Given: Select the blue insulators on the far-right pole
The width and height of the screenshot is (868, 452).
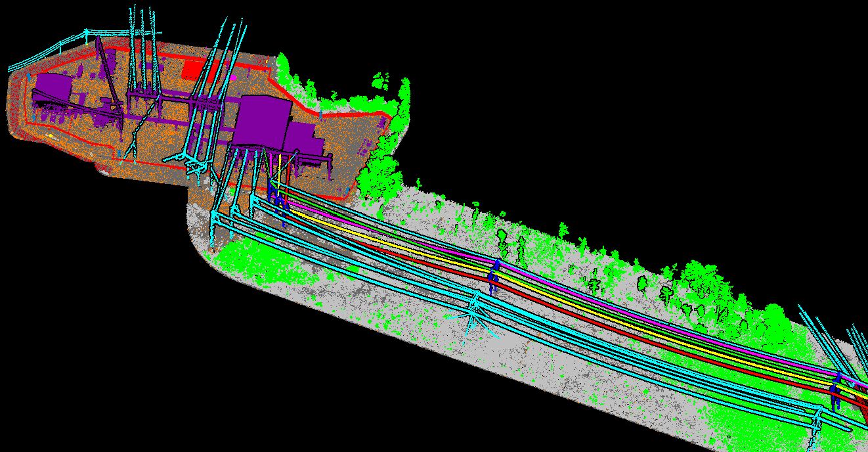Looking at the screenshot, I should click(x=836, y=391).
